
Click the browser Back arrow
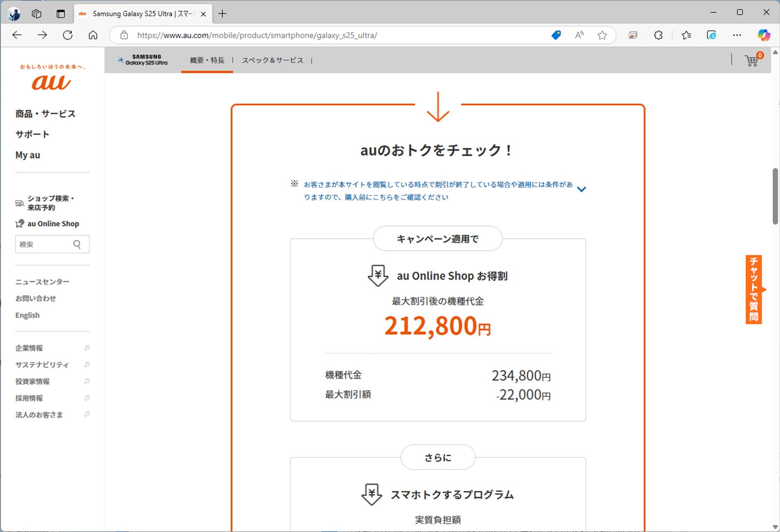(x=17, y=35)
